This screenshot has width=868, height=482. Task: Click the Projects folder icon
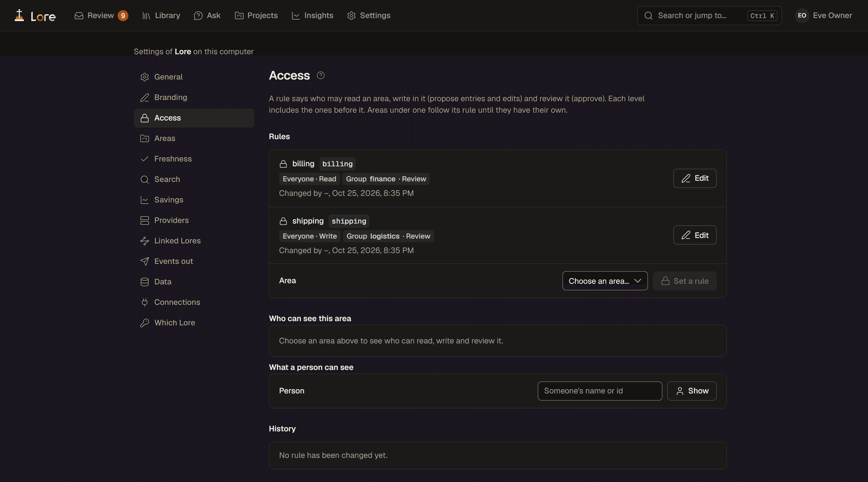pos(239,15)
